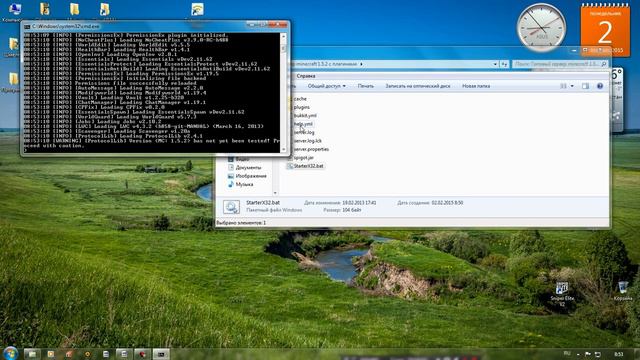Open the Explorer icon beside the Start button
This screenshot has width=640, height=360.
tap(32, 354)
